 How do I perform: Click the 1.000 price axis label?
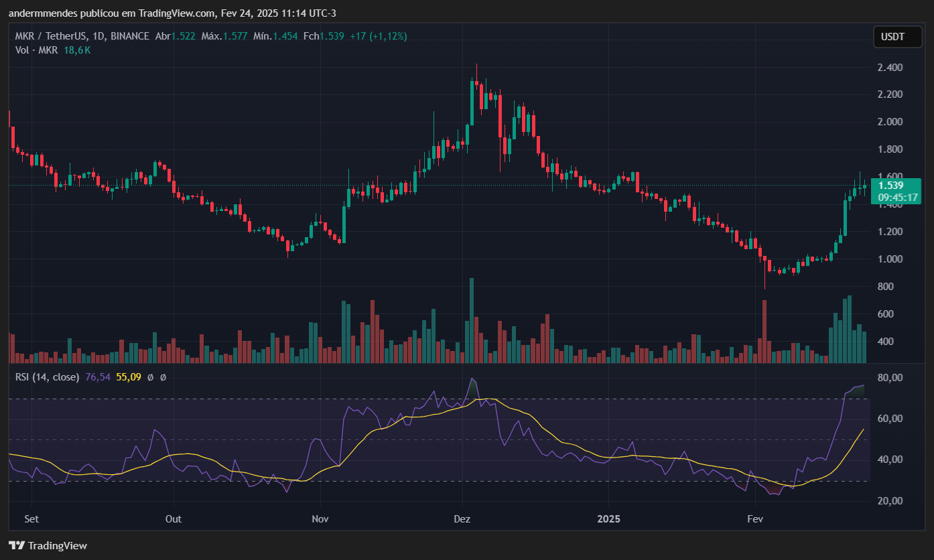[890, 259]
